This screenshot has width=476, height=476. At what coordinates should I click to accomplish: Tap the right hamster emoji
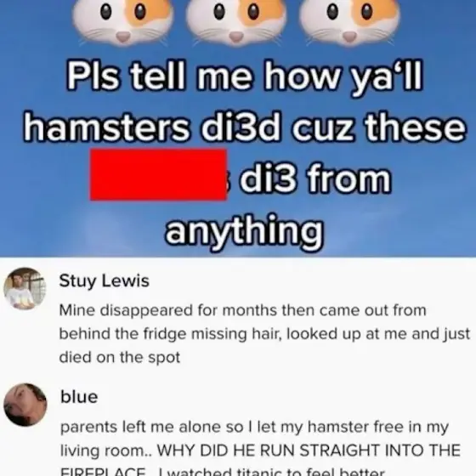[349, 21]
